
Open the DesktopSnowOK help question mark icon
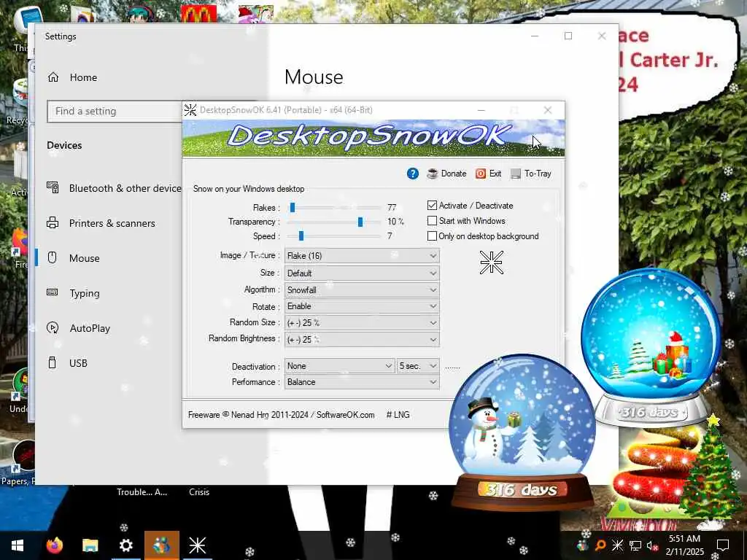pyautogui.click(x=413, y=174)
